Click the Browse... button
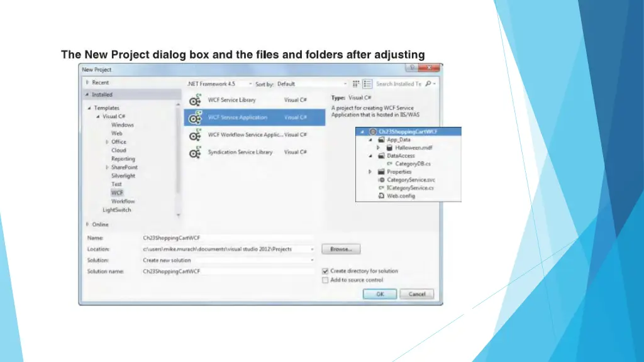Screen dimensions: 644x362 coord(341,249)
